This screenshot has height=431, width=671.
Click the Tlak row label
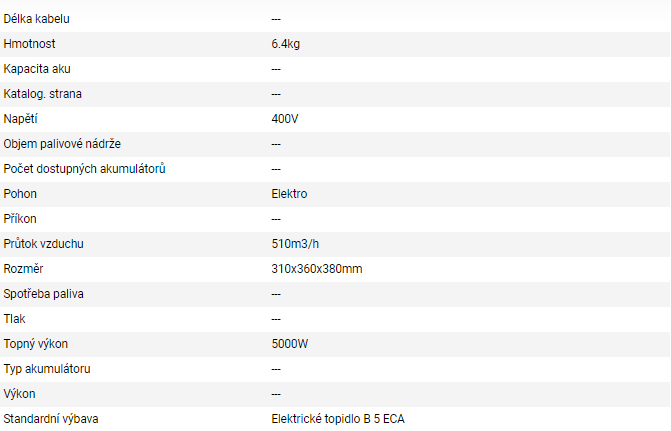[14, 319]
